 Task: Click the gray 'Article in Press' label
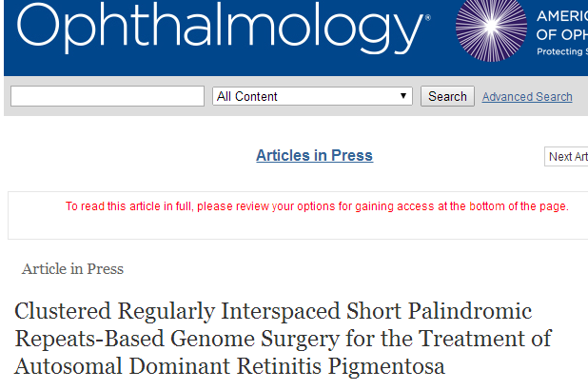(x=72, y=269)
